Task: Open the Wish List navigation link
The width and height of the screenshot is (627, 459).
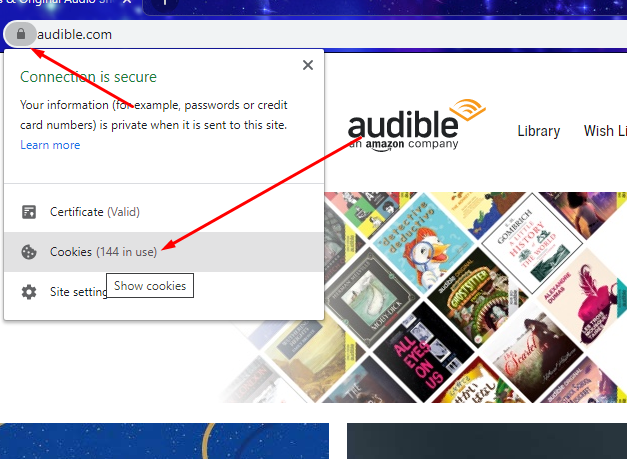Action: tap(605, 131)
